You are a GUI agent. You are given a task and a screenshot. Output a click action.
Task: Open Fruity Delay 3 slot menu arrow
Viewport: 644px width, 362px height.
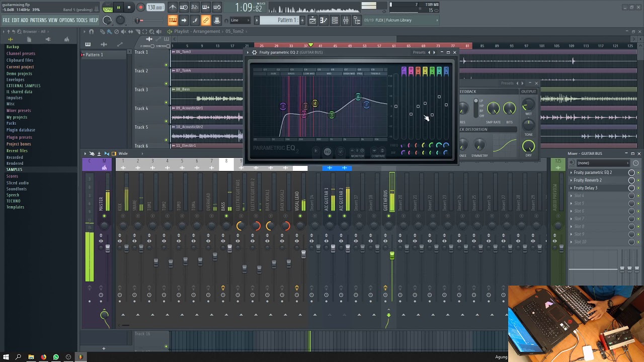pos(572,188)
